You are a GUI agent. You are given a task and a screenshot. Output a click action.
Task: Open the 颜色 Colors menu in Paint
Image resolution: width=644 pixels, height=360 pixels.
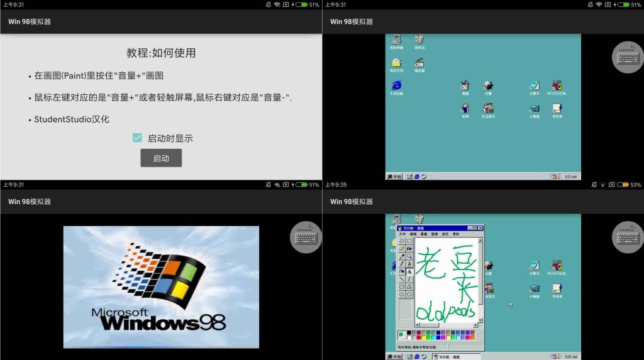(445, 234)
